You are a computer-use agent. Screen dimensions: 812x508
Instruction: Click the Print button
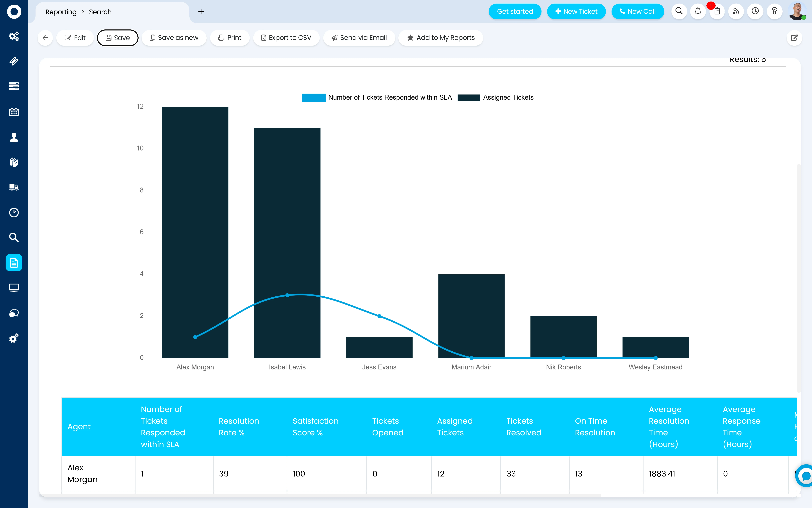230,38
